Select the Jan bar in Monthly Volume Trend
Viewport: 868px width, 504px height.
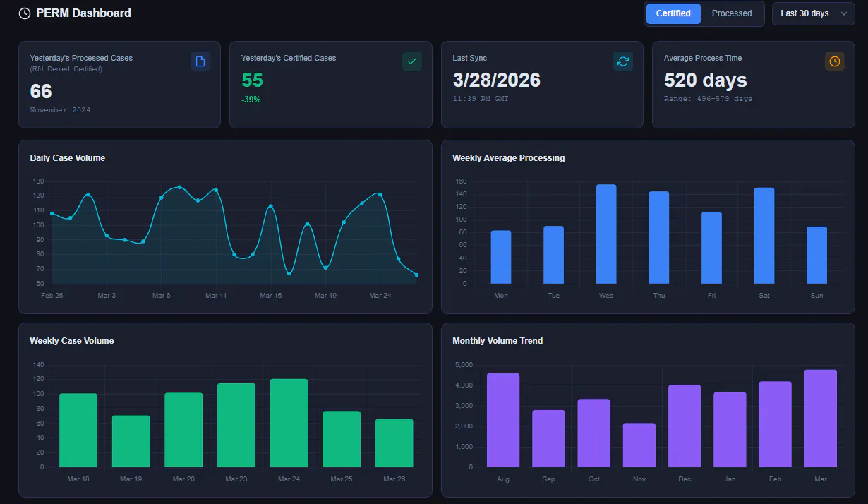click(x=730, y=430)
